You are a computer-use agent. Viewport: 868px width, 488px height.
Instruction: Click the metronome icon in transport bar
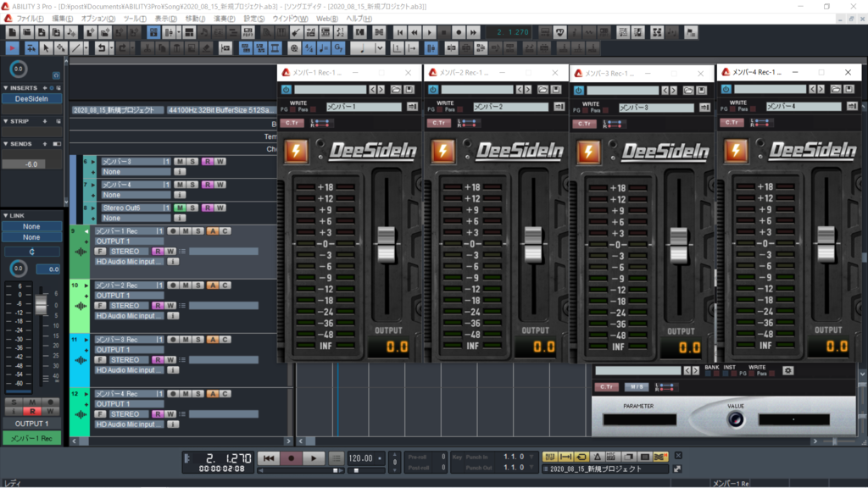coord(598,457)
